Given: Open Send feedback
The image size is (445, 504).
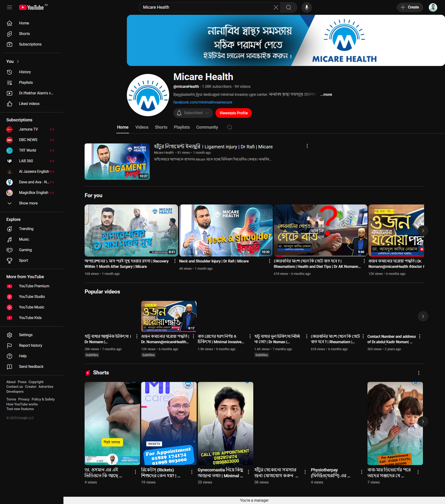Looking at the screenshot, I should click(31, 367).
